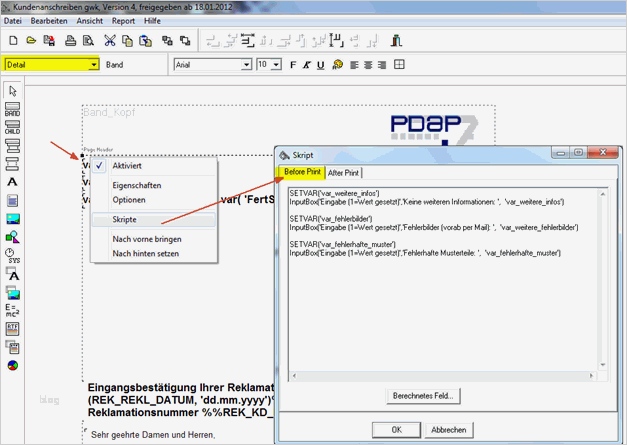627x445 pixels.
Task: Confirm the Skript dialog with OK
Action: (396, 430)
